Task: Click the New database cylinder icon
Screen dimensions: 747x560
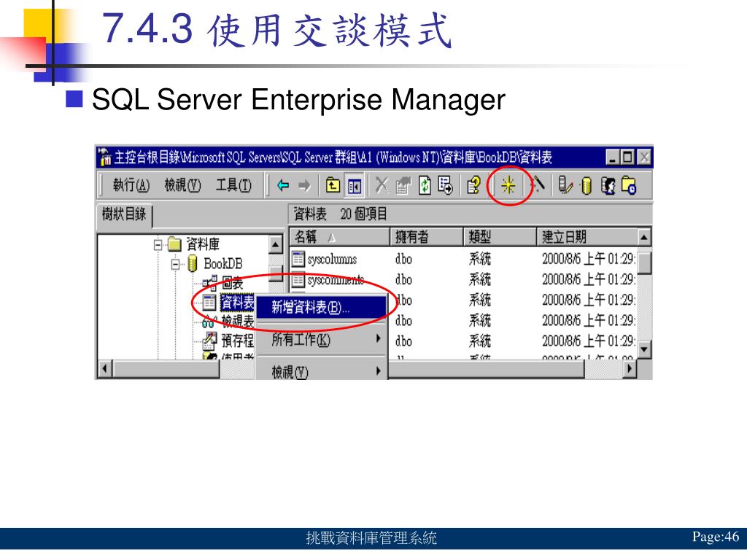Action: click(x=587, y=186)
